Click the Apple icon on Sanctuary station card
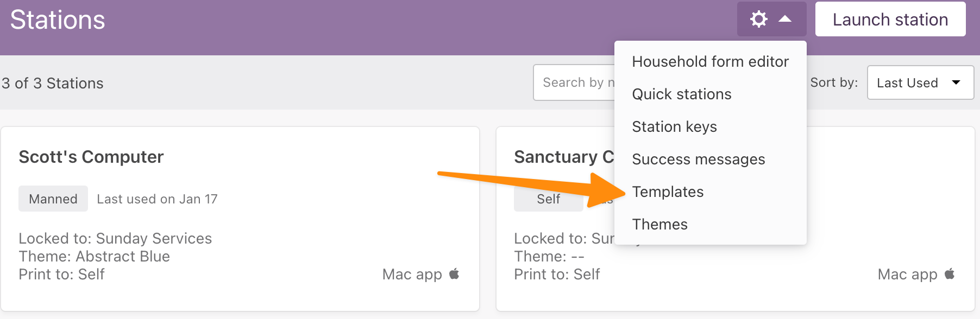This screenshot has width=980, height=319. (950, 274)
